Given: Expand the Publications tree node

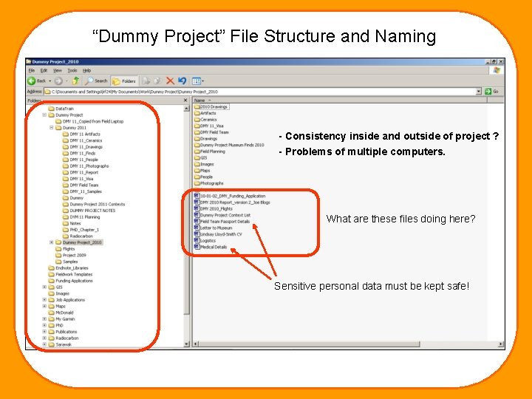Looking at the screenshot, I should coord(44,332).
